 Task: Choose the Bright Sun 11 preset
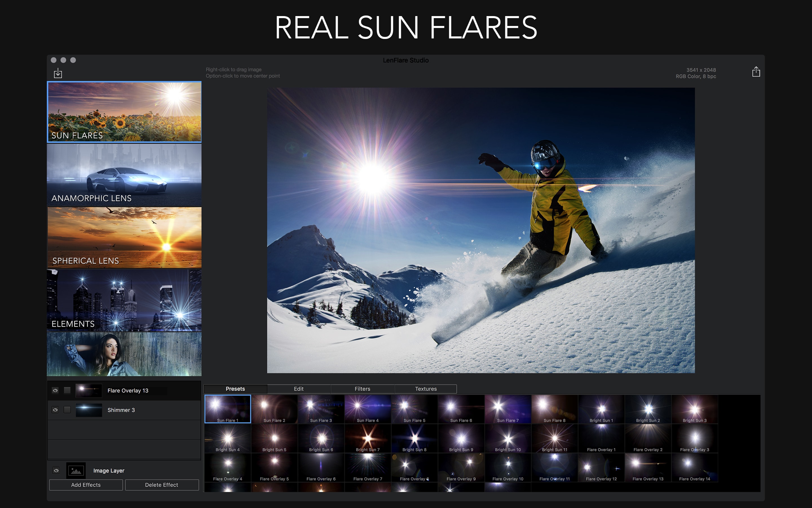(x=555, y=439)
